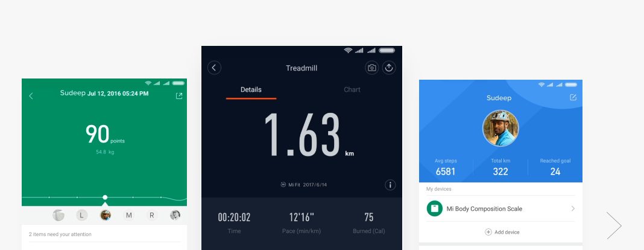Switch to the Details tab
Image resolution: width=644 pixels, height=250 pixels.
[251, 89]
